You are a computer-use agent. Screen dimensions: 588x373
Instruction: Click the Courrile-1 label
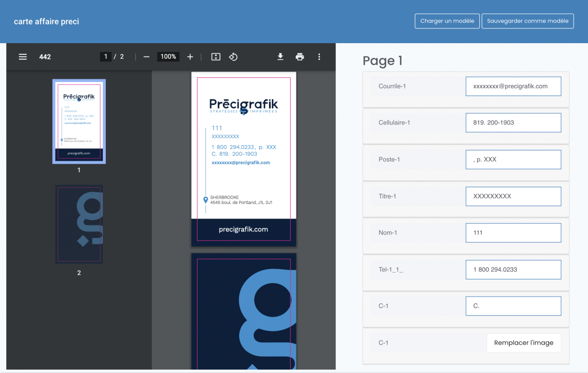coord(392,86)
